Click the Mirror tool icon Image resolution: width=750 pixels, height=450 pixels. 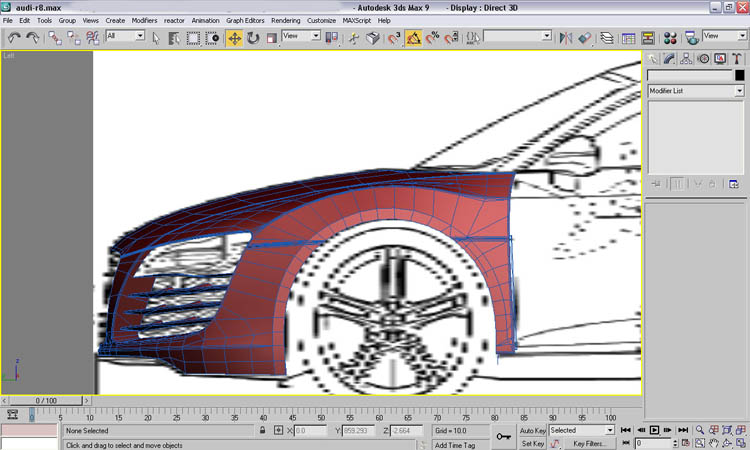[566, 38]
